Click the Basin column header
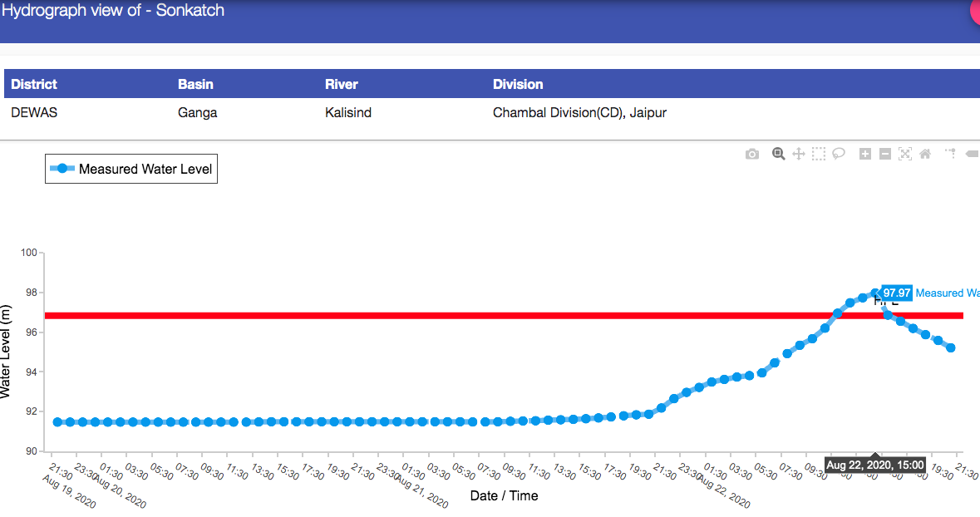Screen dimensions: 980x517 195,84
